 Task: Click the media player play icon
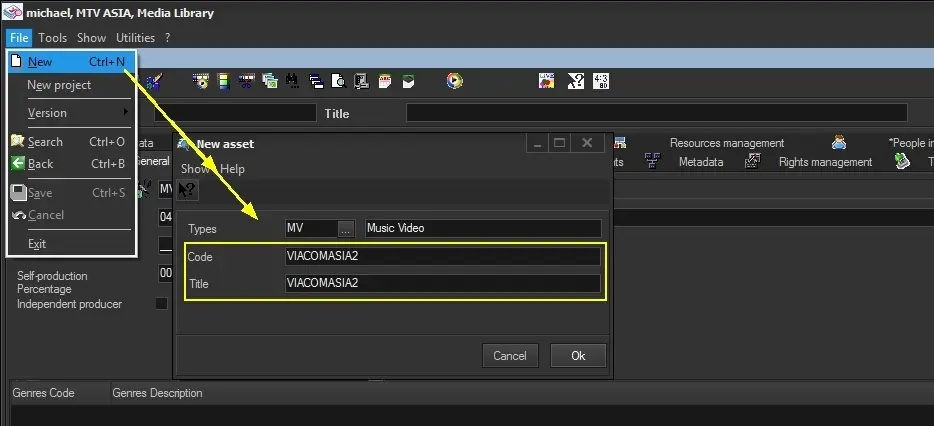[455, 81]
